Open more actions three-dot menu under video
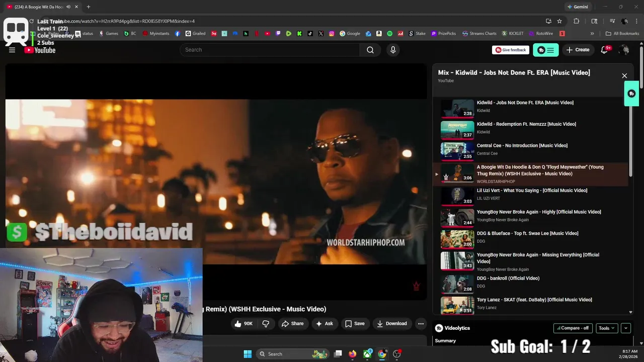 coord(421,323)
